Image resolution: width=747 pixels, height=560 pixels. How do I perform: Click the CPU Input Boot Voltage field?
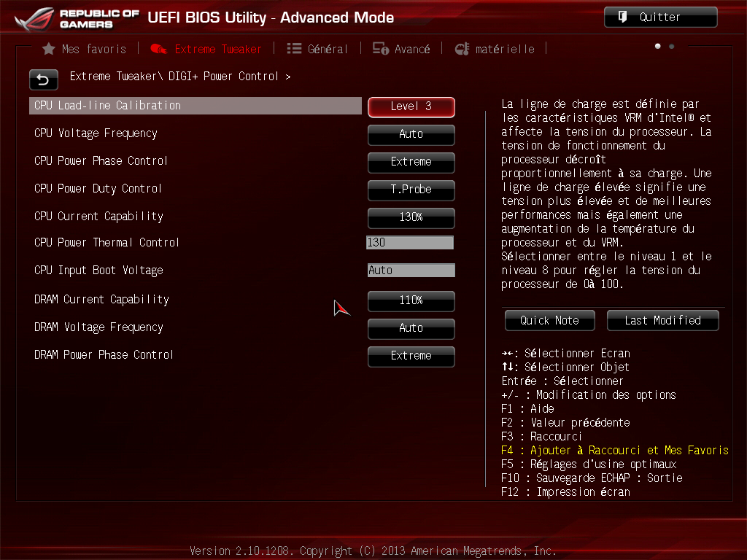tap(411, 270)
